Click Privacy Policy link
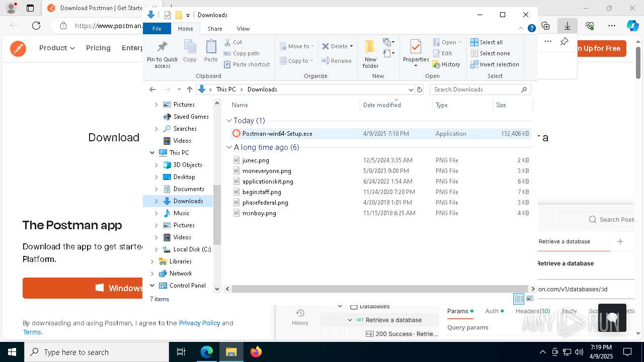644x362 pixels. point(199,323)
